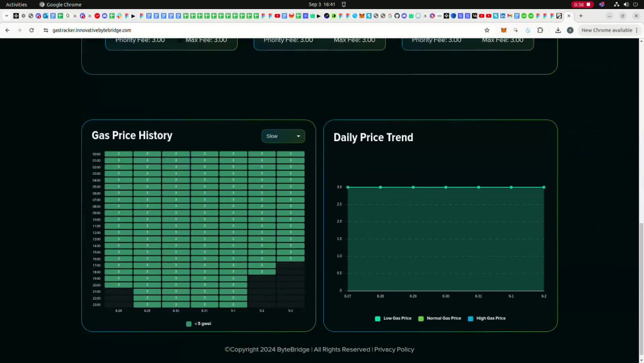This screenshot has height=363, width=644.
Task: Stop the screen recording showing 0:38
Action: pyautogui.click(x=582, y=5)
